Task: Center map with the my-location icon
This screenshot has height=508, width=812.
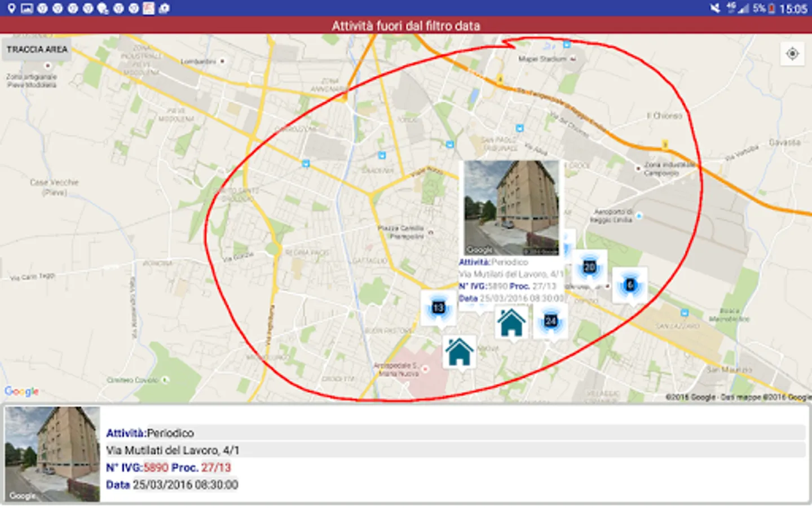Action: click(792, 54)
